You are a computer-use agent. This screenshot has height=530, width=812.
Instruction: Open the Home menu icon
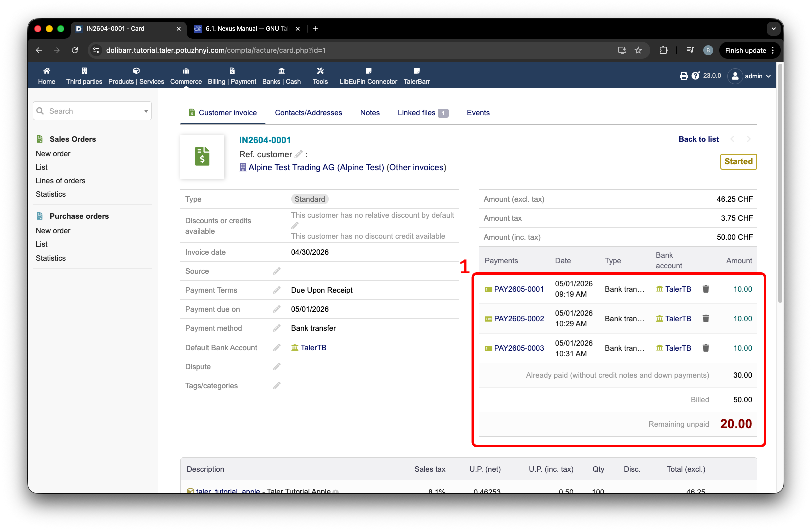tap(47, 71)
